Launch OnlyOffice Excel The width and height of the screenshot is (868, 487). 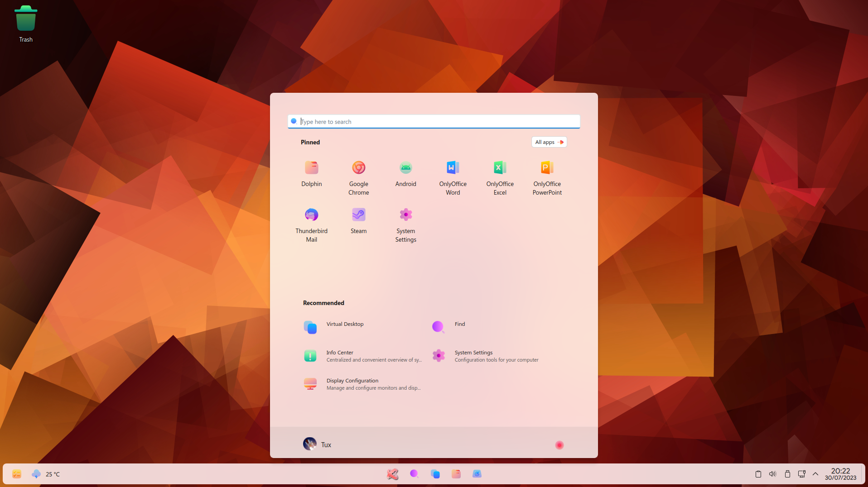[x=500, y=177]
